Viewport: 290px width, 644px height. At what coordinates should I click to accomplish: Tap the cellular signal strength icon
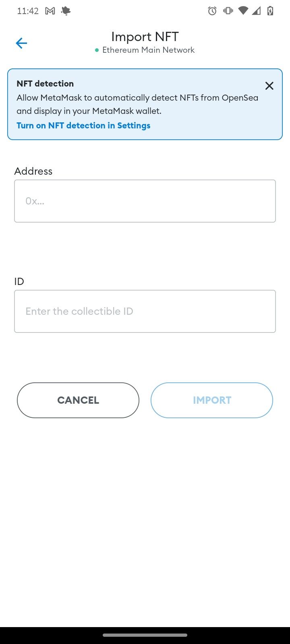pyautogui.click(x=256, y=11)
